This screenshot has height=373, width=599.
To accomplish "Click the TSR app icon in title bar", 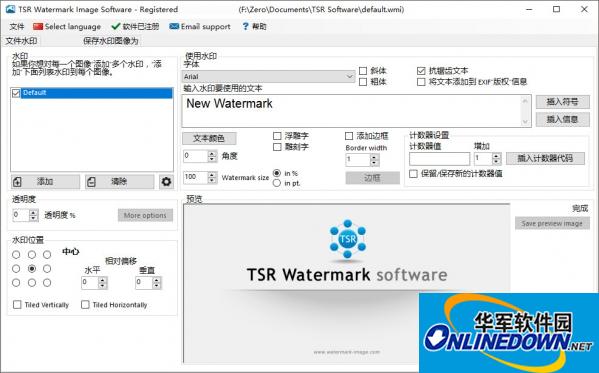I will pos(10,10).
